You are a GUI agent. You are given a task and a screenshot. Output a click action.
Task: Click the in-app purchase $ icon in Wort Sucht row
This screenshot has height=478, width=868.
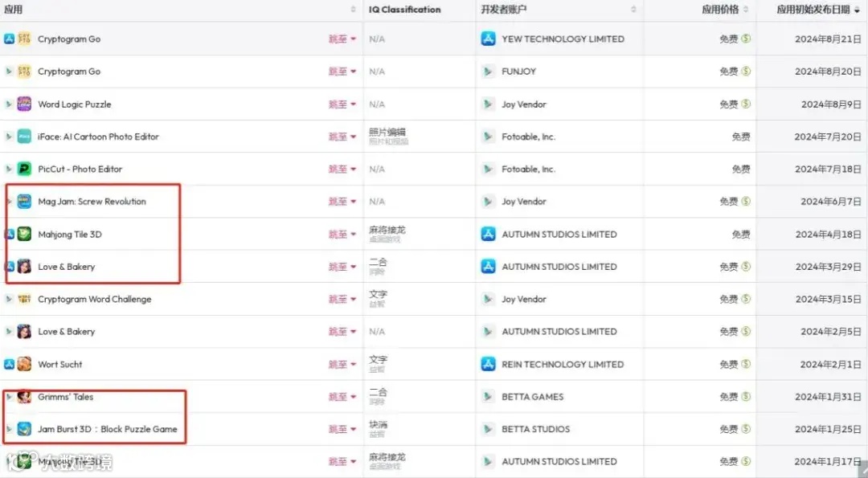746,364
